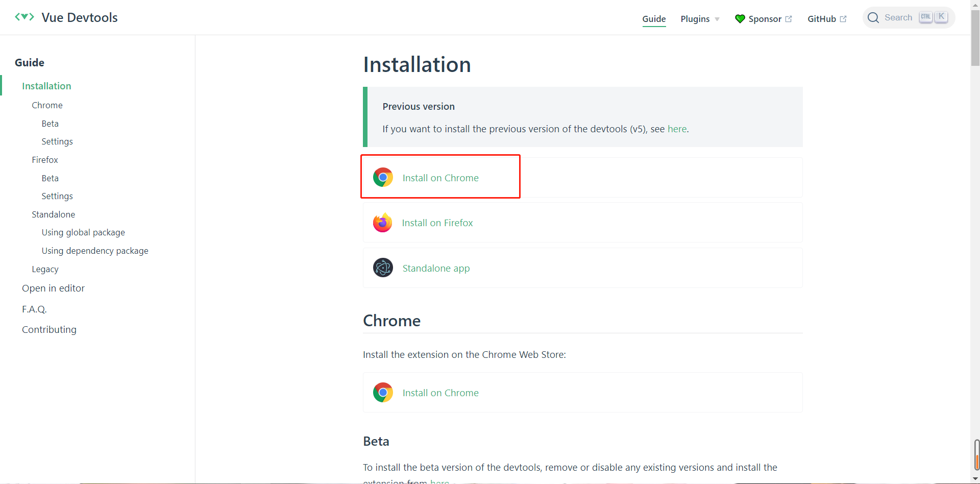980x484 pixels.
Task: Click the Chrome section heading
Action: [392, 321]
